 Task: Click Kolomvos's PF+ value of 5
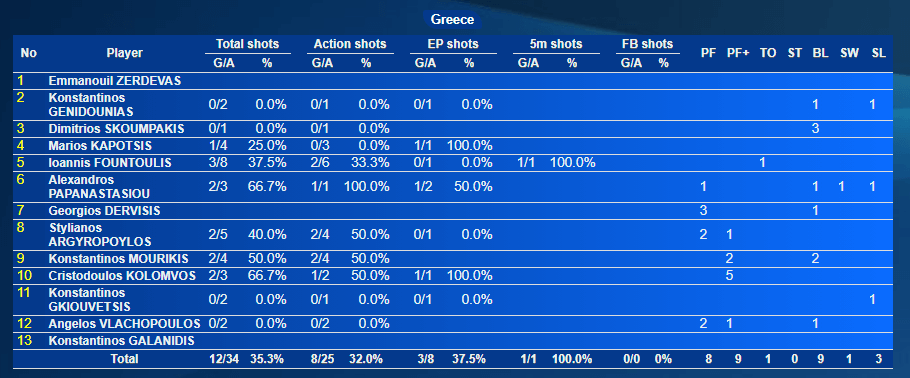730,275
